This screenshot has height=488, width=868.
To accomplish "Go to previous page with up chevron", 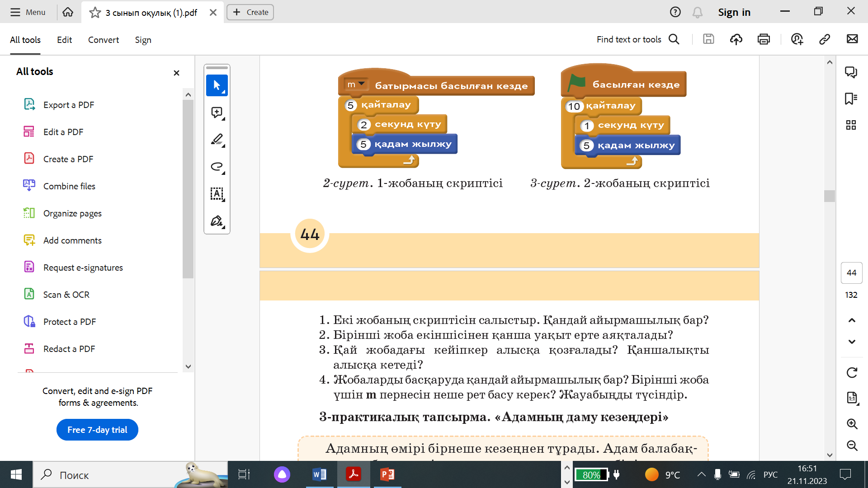I will pos(852,320).
